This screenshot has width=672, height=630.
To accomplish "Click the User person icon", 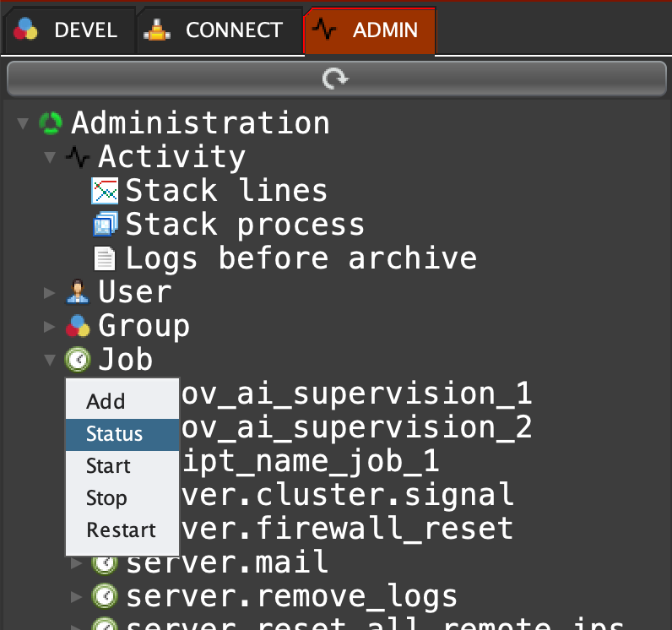I will tap(78, 292).
